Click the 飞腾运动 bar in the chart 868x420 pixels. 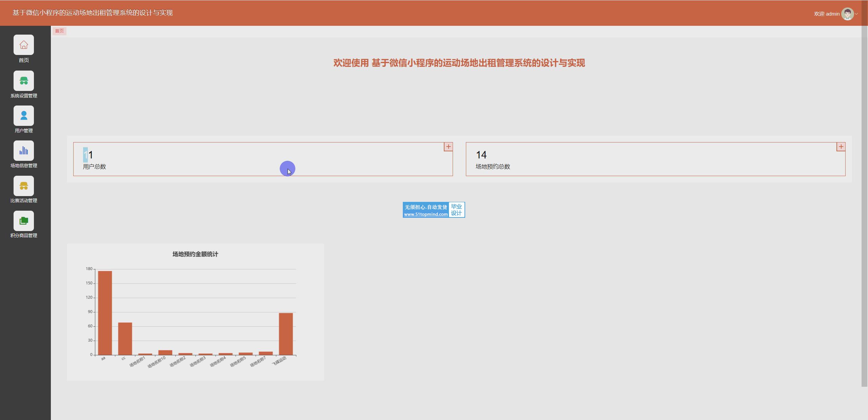[x=286, y=334]
